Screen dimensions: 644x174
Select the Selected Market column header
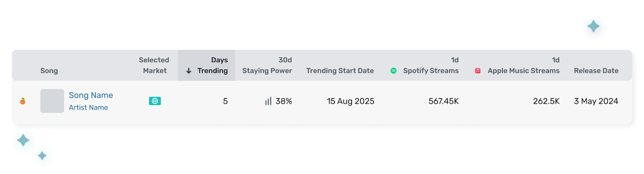tap(154, 65)
